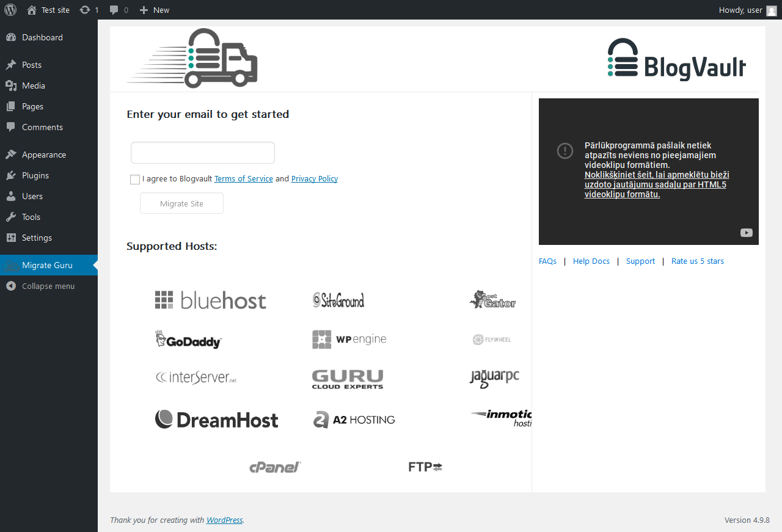Select the GoDaddy logo
Screen dimensions: 782x532
coord(188,340)
